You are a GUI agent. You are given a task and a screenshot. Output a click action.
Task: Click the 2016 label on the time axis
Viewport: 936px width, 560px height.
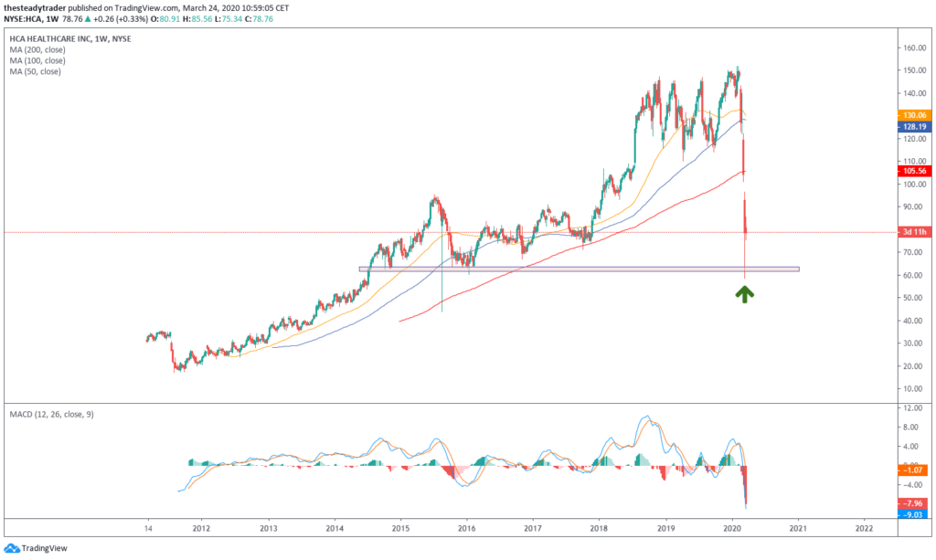(466, 528)
